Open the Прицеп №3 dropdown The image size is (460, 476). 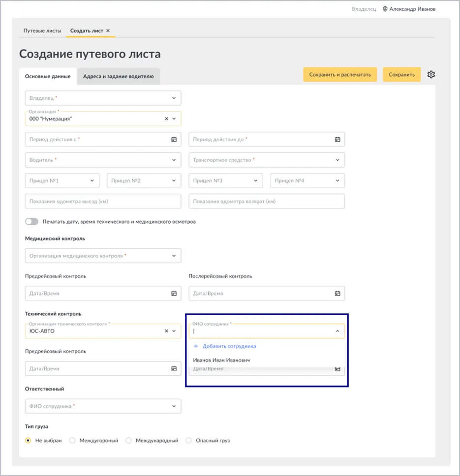[x=226, y=180]
